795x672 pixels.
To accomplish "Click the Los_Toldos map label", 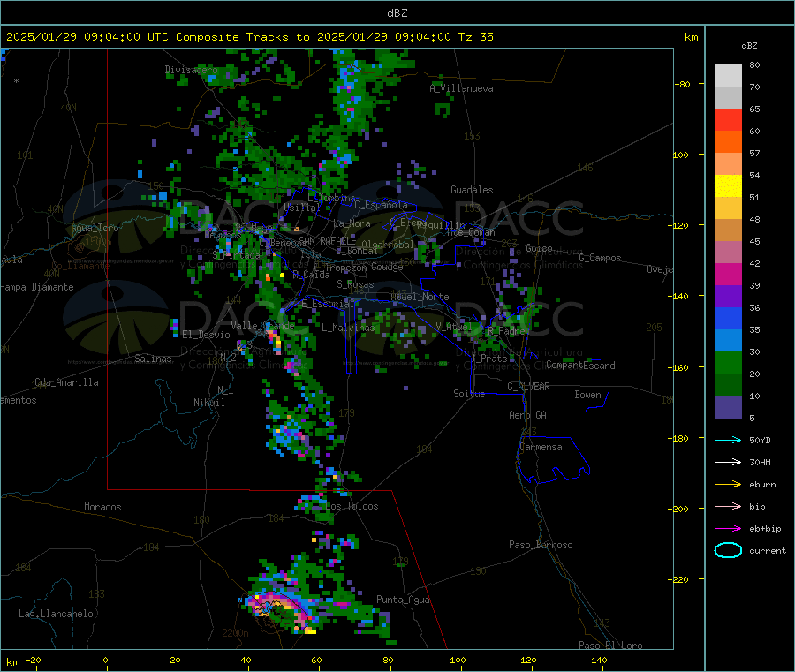I will (x=352, y=506).
